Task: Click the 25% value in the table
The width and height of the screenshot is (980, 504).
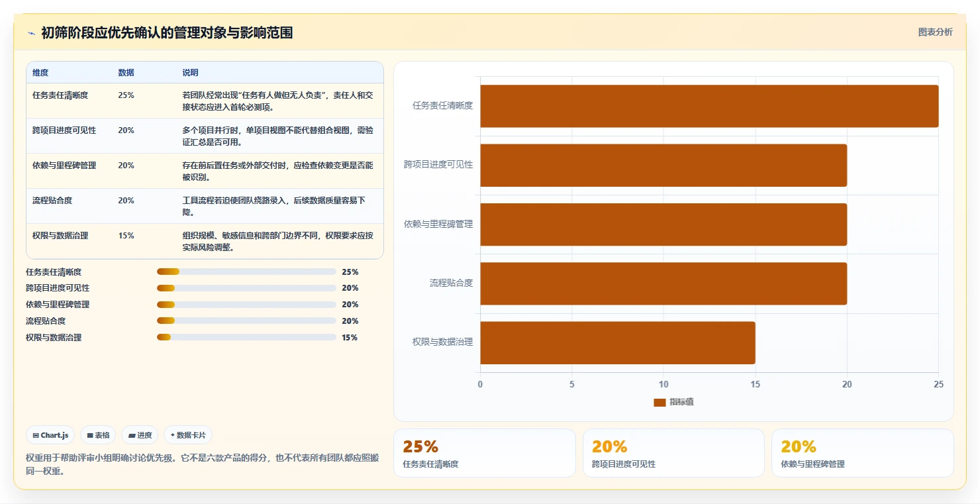Action: click(126, 95)
